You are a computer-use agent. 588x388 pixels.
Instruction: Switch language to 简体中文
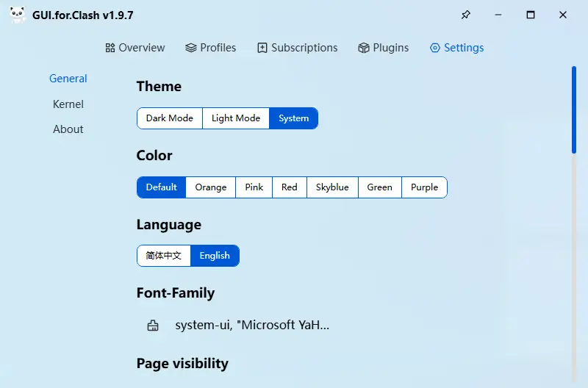click(164, 256)
